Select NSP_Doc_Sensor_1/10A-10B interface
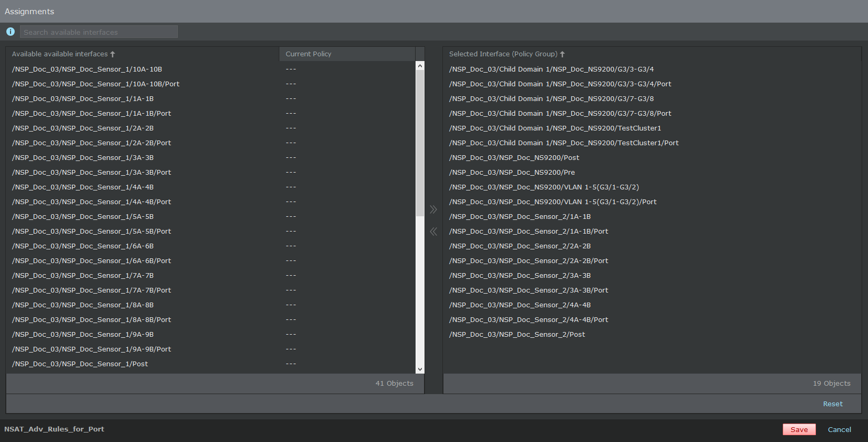The width and height of the screenshot is (868, 442). [210, 69]
